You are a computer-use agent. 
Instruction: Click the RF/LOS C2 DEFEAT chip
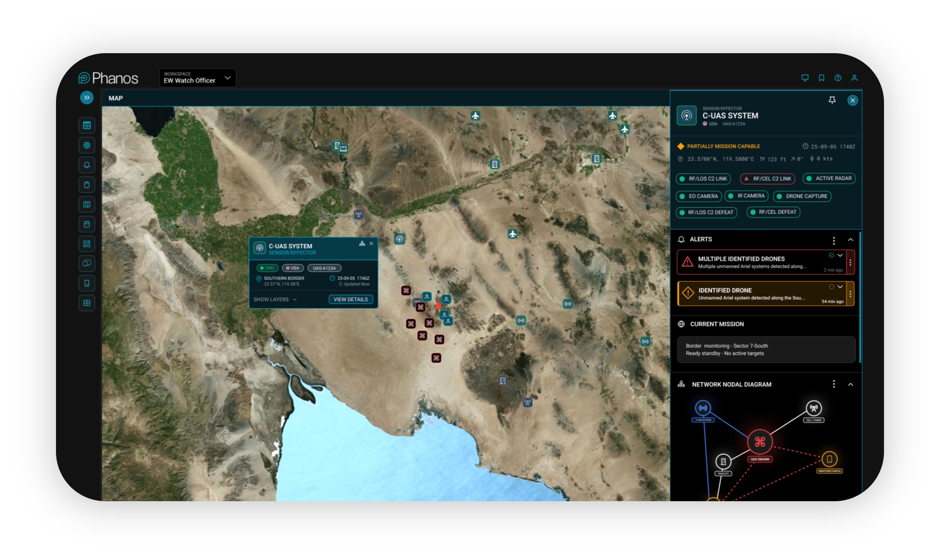point(706,212)
